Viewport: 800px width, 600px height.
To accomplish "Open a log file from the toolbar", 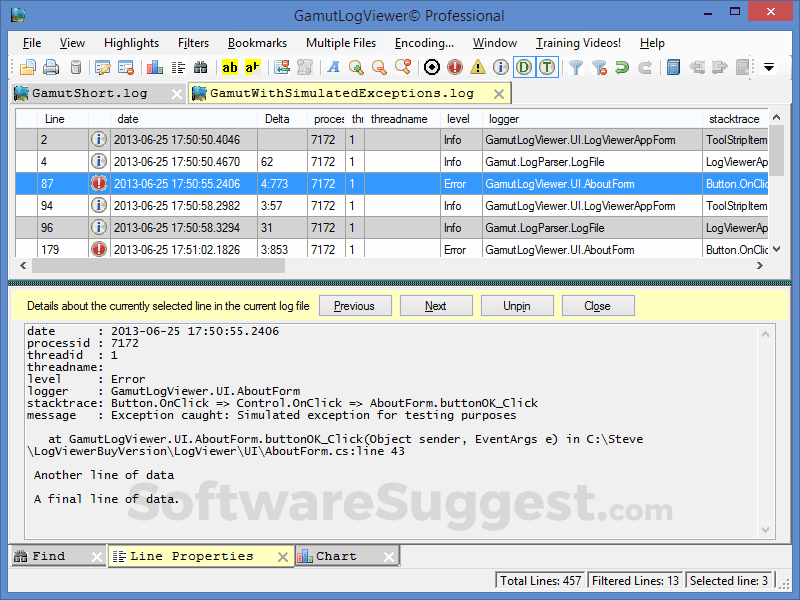I will 28,67.
